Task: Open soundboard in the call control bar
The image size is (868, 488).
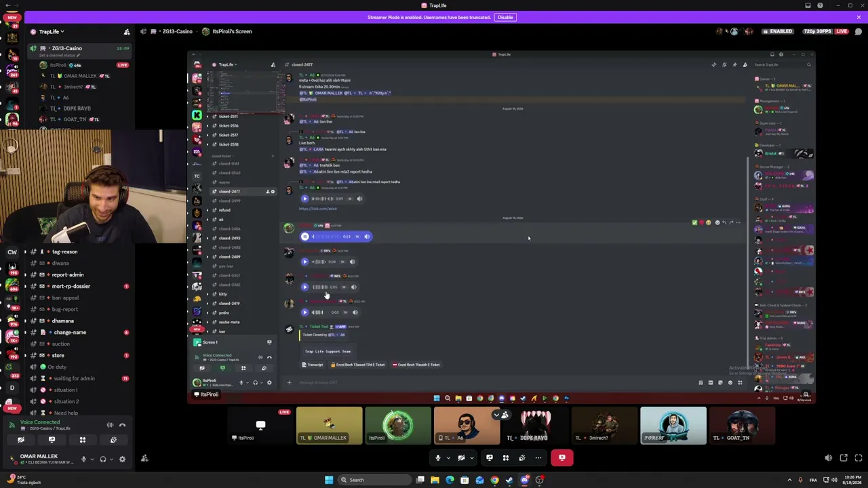Action: coord(522,457)
